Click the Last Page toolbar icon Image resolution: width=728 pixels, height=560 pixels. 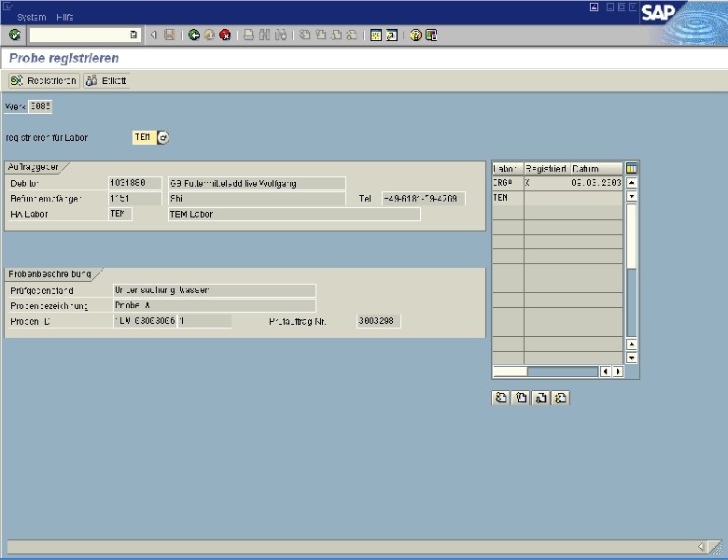[352, 35]
